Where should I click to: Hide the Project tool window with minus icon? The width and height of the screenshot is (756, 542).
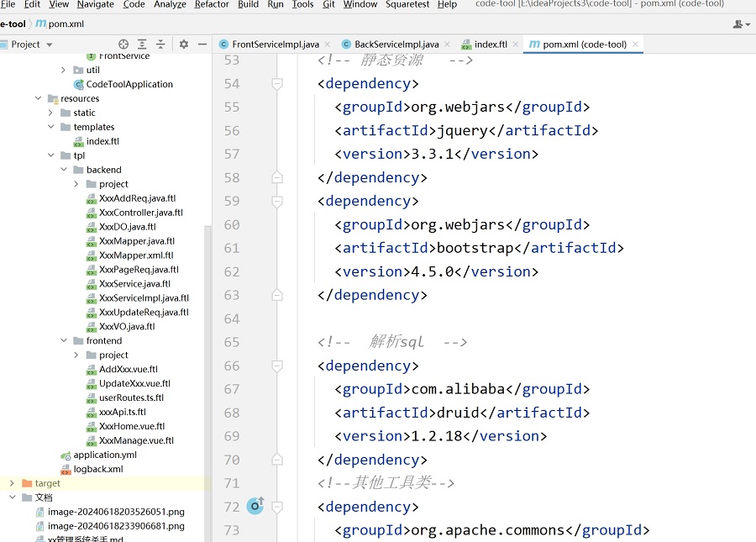[x=203, y=44]
